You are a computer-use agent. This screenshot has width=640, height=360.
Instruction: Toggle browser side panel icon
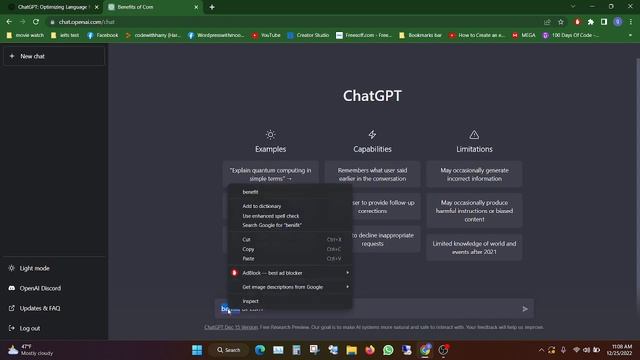[604, 22]
